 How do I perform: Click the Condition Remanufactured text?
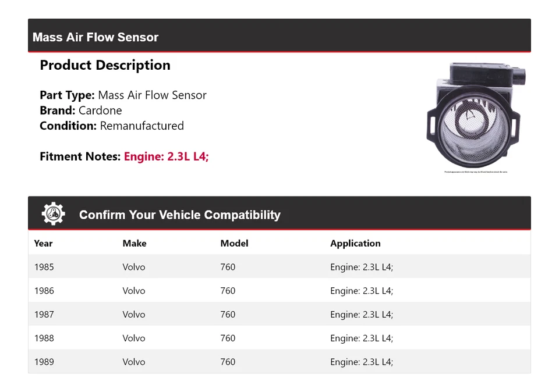[x=112, y=126]
